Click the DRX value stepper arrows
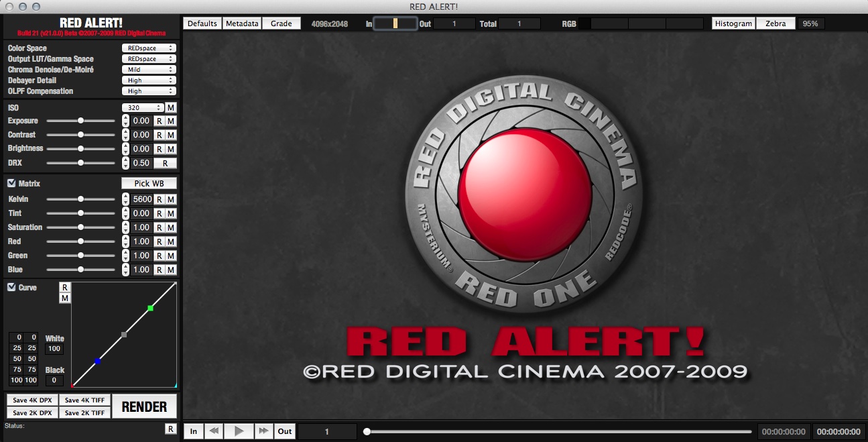This screenshot has height=442, width=868. (125, 163)
